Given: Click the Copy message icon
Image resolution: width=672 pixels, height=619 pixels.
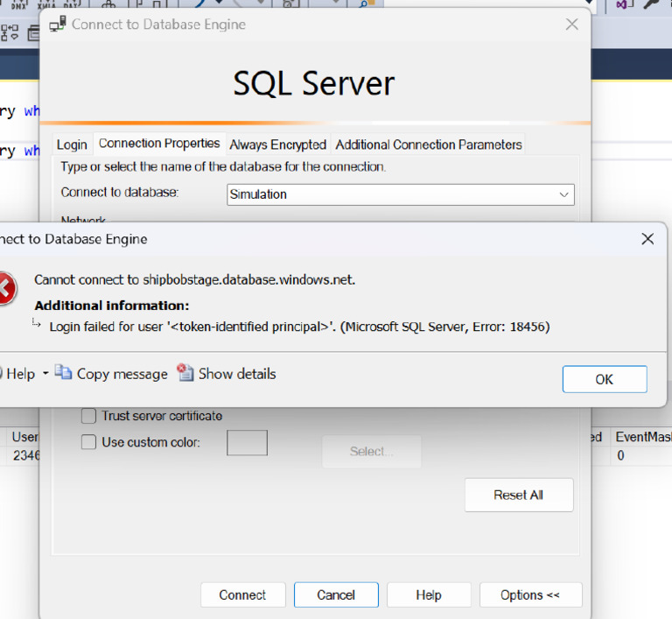Looking at the screenshot, I should tap(63, 373).
